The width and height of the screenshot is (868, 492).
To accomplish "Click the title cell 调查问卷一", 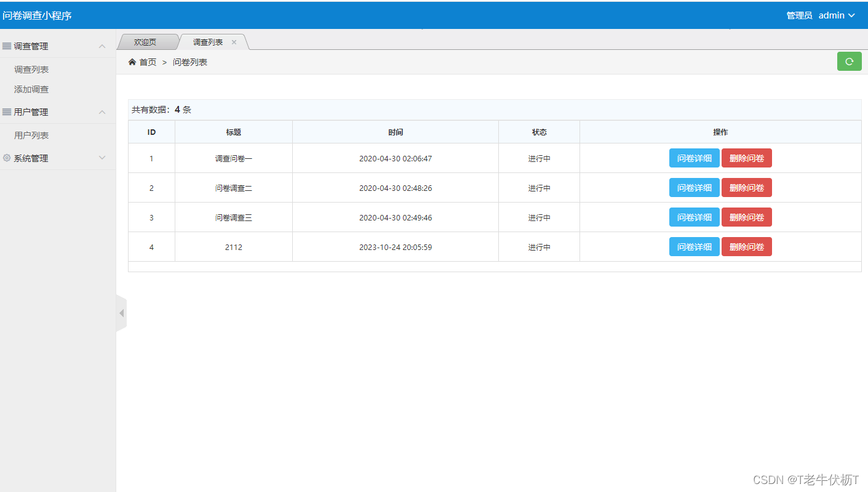I will point(234,159).
